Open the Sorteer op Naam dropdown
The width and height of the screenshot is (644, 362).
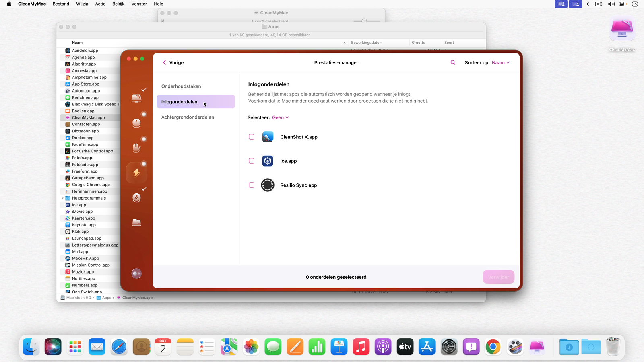point(501,62)
